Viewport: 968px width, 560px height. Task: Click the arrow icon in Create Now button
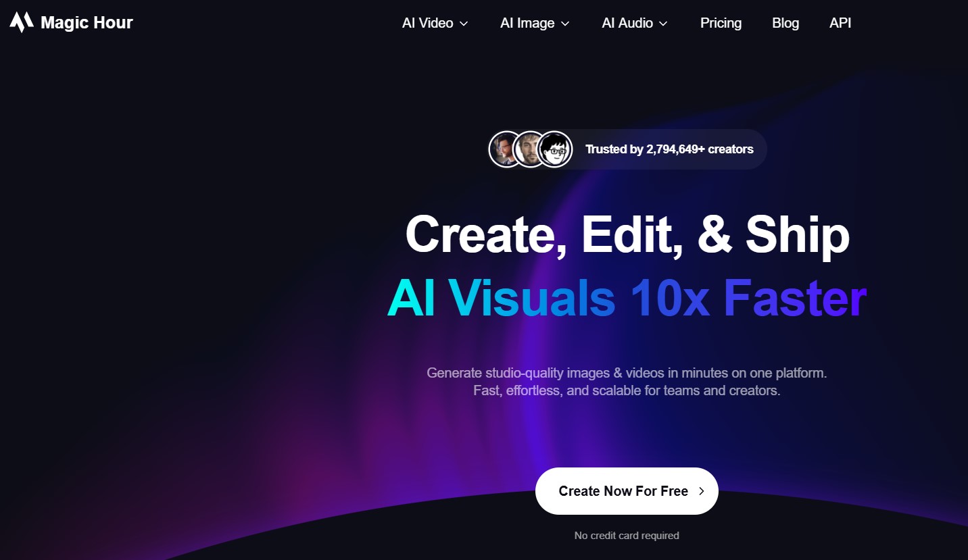click(701, 491)
